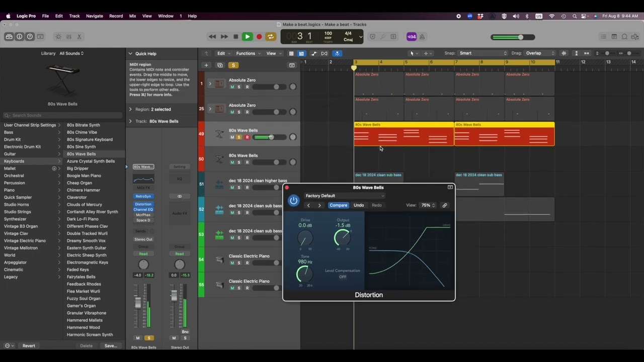This screenshot has height=362, width=644.
Task: Open the Window menu
Action: [166, 16]
